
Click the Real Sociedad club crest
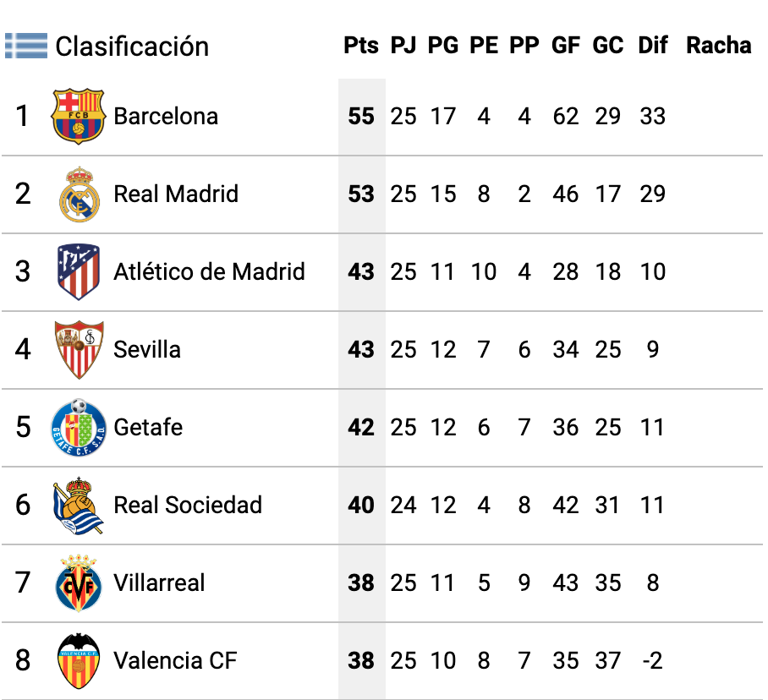79,506
